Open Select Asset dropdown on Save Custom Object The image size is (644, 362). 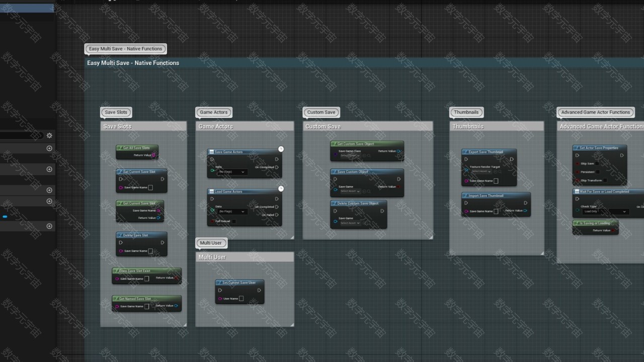350,192
